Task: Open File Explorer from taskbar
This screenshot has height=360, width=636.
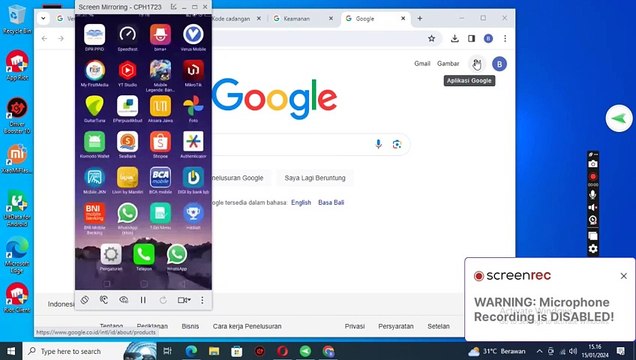Action: click(214, 351)
